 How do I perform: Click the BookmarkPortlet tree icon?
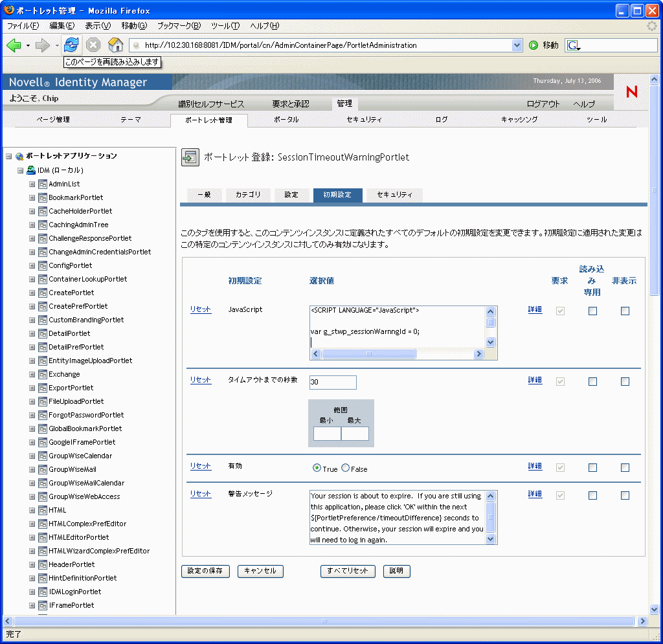point(42,198)
